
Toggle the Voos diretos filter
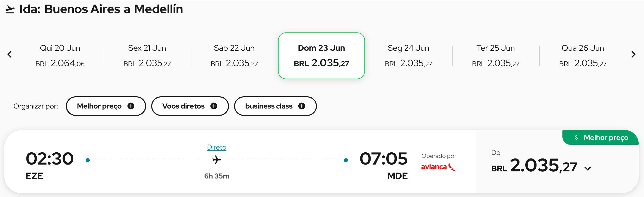click(190, 106)
